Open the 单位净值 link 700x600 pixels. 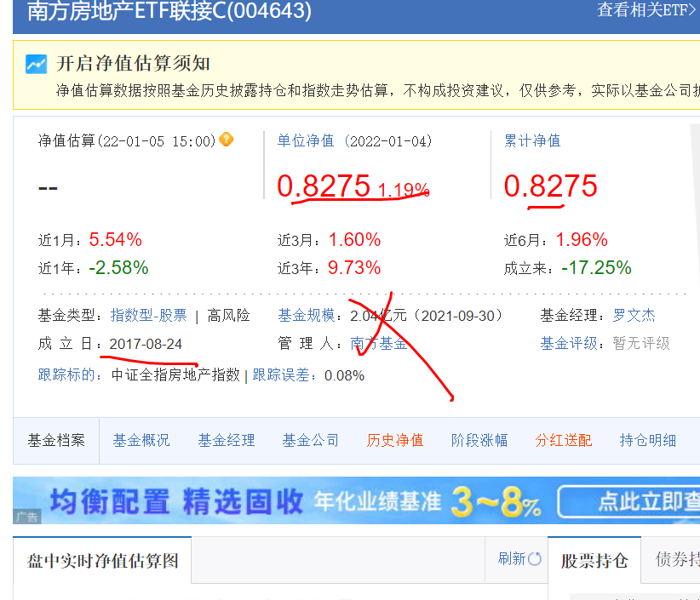click(306, 141)
